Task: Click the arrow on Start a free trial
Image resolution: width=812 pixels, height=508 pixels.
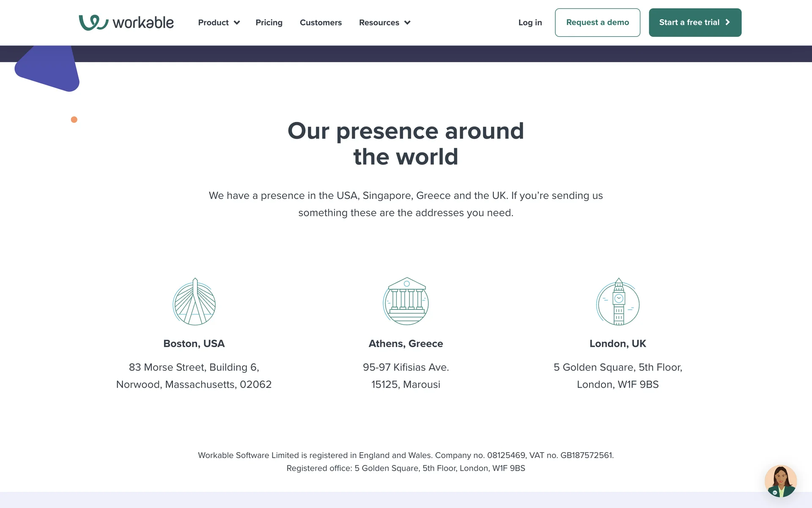Action: tap(728, 22)
